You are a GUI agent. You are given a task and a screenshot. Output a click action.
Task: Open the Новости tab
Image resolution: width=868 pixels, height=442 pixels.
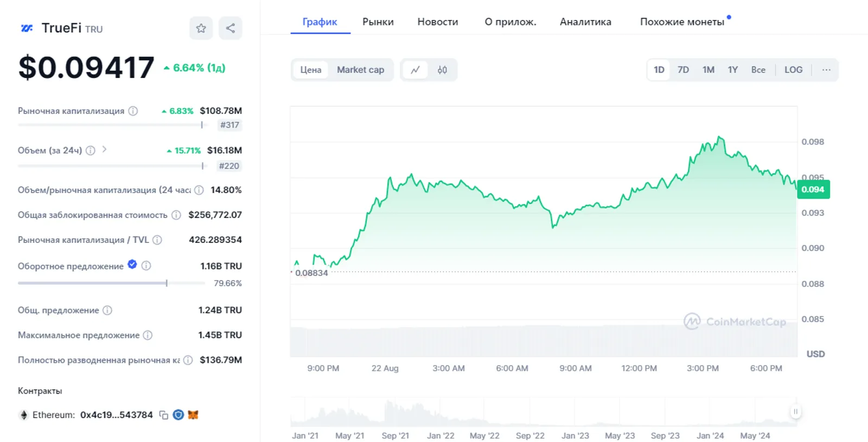click(438, 22)
